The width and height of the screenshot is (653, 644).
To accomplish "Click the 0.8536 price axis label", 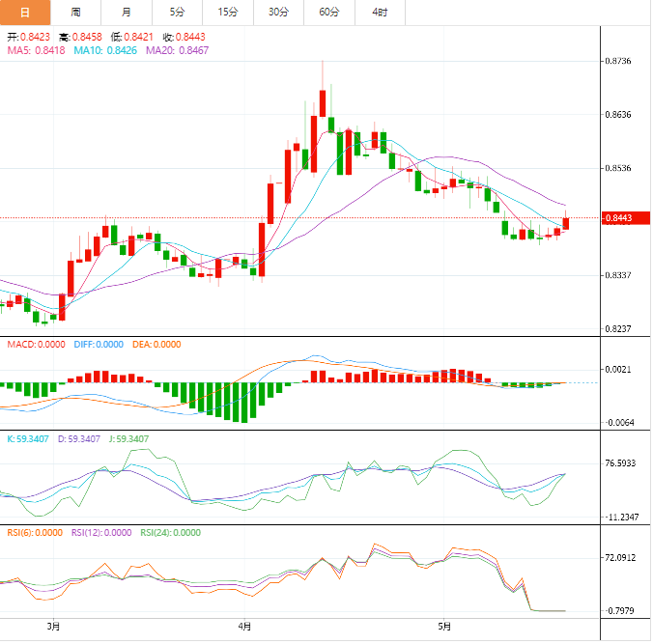I will [618, 168].
